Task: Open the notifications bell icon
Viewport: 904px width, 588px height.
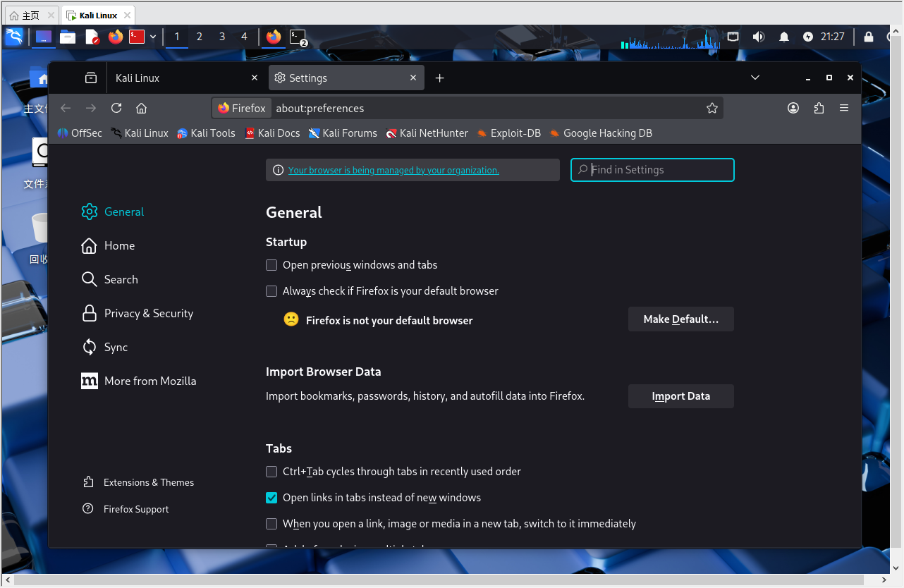Action: pos(784,37)
